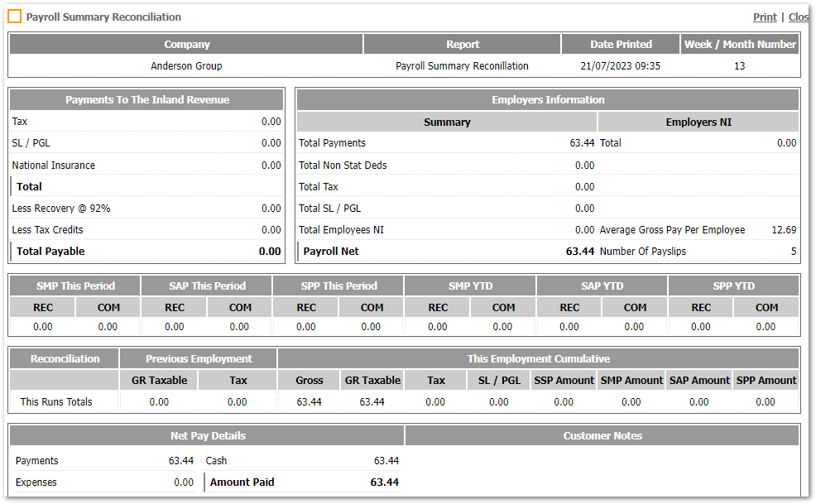Select the This Runs Totals row label

[56, 402]
